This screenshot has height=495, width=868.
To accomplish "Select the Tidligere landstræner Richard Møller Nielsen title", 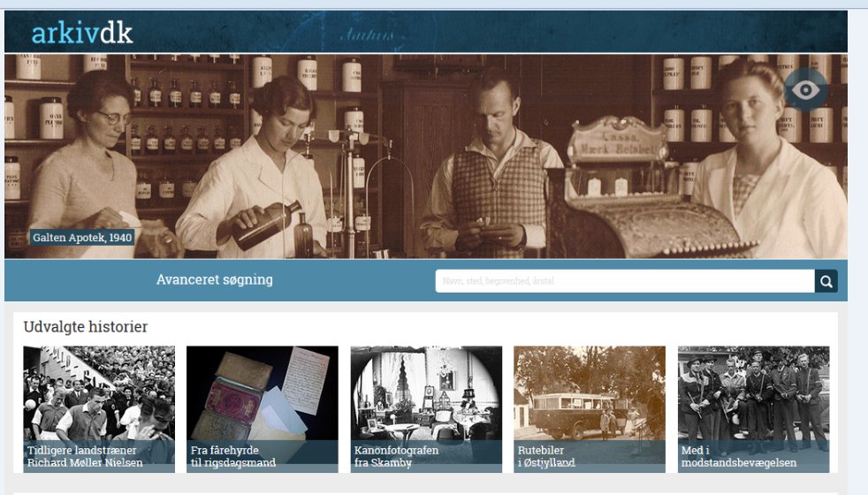I will pyautogui.click(x=85, y=456).
